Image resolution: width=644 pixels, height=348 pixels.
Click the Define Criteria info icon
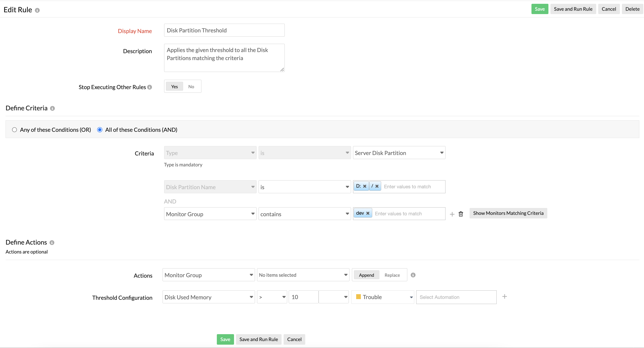(52, 108)
